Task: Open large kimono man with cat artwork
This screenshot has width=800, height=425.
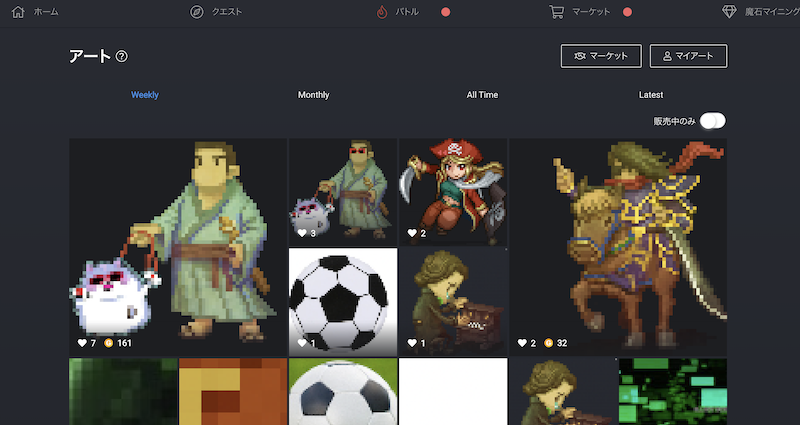Action: [x=178, y=247]
